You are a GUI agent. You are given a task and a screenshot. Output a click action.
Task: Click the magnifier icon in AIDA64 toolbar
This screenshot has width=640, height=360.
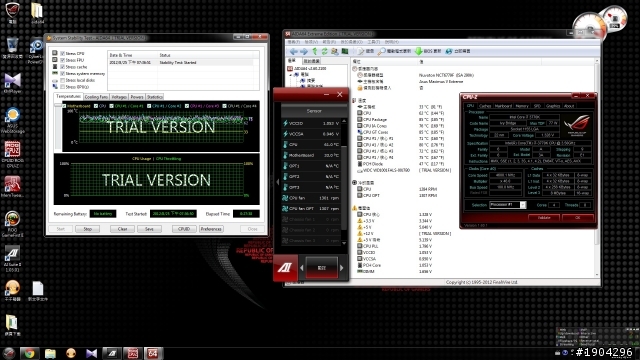point(381,51)
